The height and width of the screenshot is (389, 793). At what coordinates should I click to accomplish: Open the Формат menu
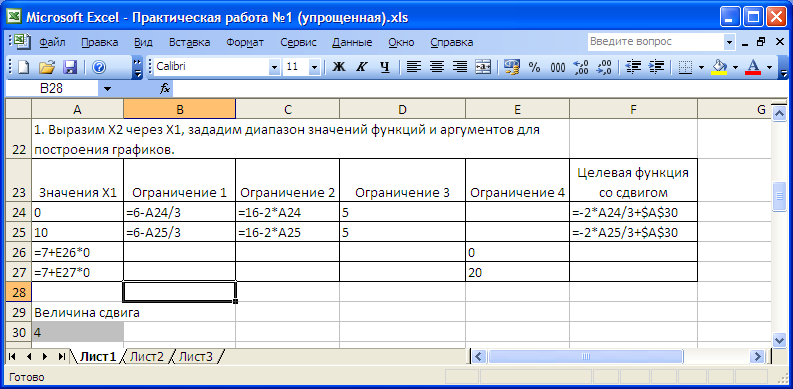coord(245,42)
